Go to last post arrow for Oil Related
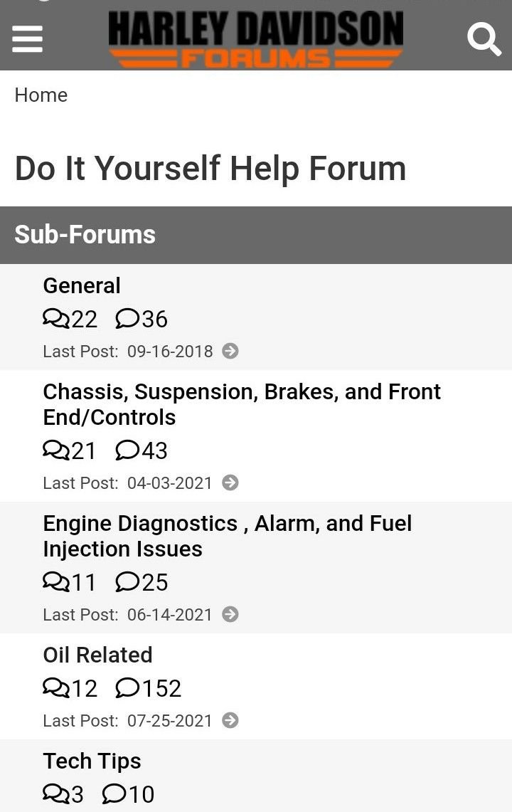 click(230, 720)
